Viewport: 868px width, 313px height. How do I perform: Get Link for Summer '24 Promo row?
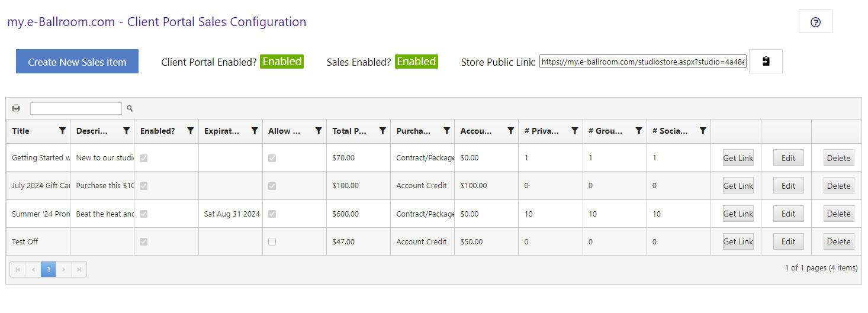pyautogui.click(x=738, y=214)
